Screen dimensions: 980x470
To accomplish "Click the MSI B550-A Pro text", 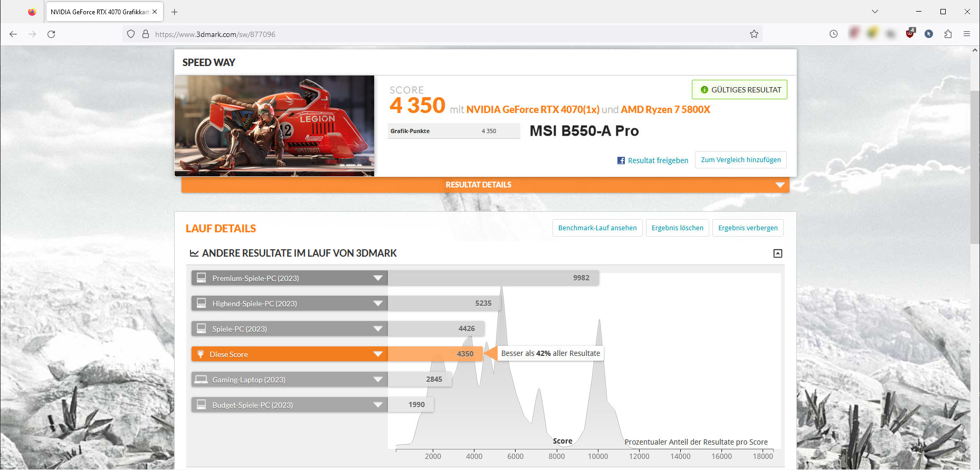I will (584, 131).
